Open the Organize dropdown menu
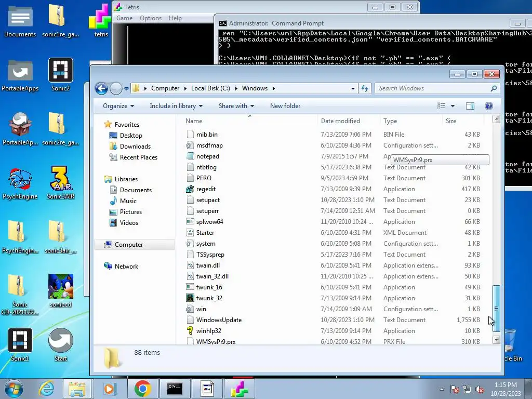Image resolution: width=532 pixels, height=399 pixels. (118, 106)
